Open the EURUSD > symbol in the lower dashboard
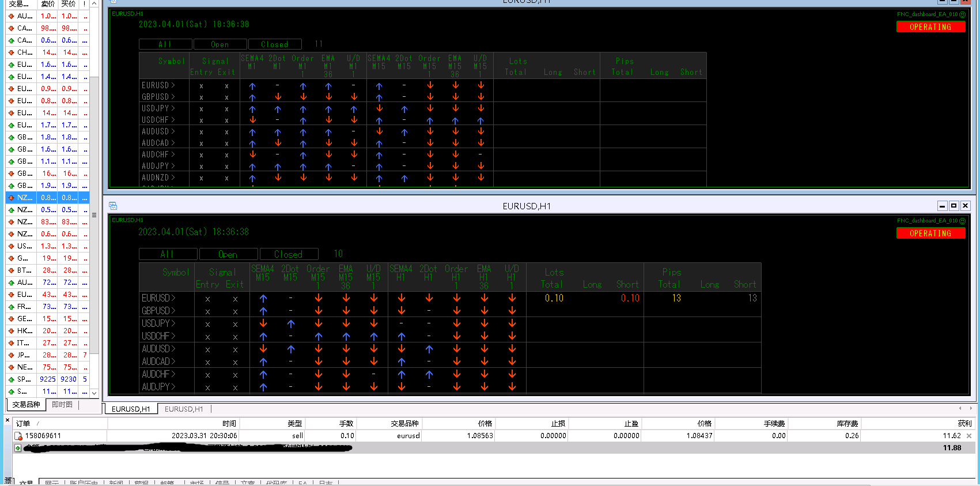 (158, 298)
